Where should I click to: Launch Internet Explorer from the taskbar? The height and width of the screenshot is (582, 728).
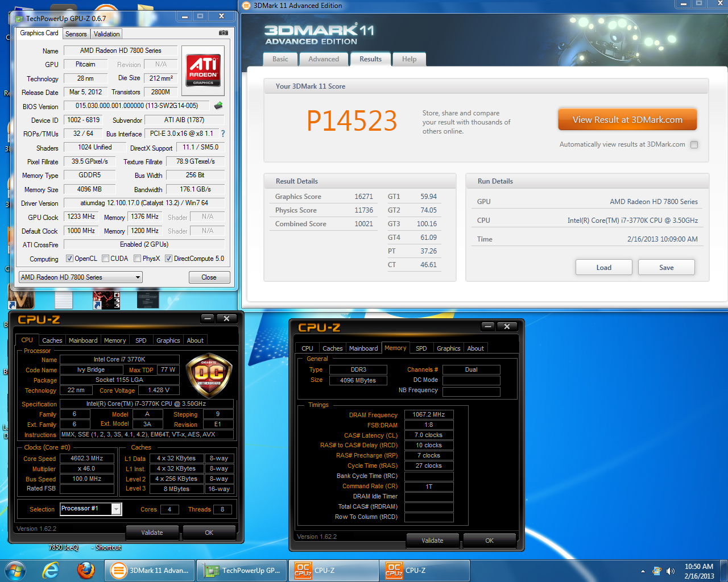(51, 571)
